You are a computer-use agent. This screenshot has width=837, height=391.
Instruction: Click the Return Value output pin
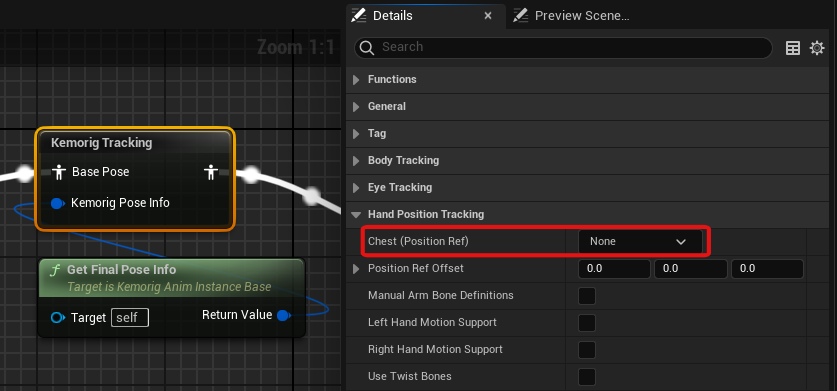point(283,315)
